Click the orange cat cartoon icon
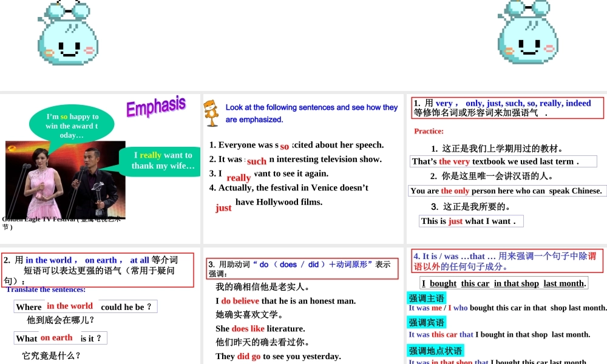 (x=211, y=113)
